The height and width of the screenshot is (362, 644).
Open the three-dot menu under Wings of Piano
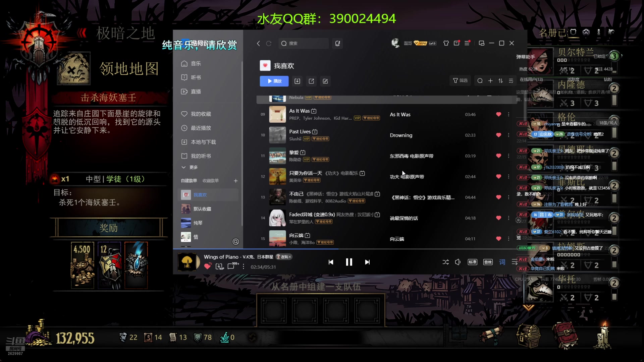(x=244, y=267)
